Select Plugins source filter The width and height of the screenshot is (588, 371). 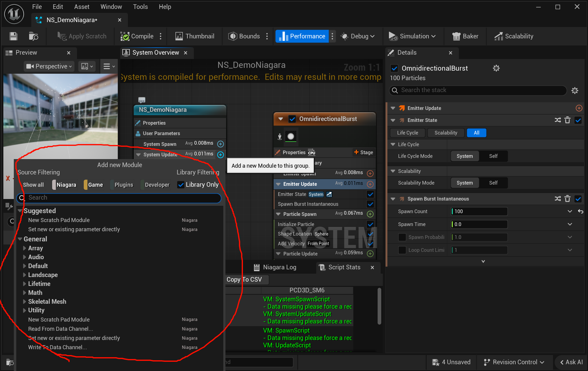tap(122, 185)
